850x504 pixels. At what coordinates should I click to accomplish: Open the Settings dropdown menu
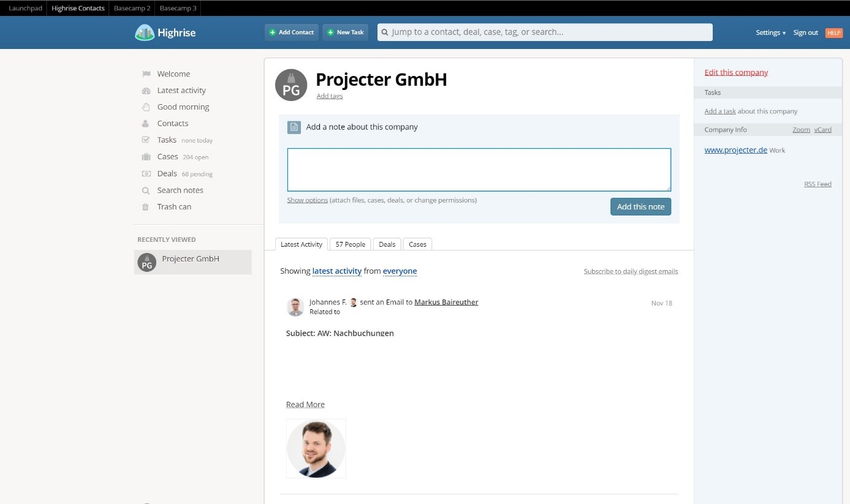coord(771,33)
